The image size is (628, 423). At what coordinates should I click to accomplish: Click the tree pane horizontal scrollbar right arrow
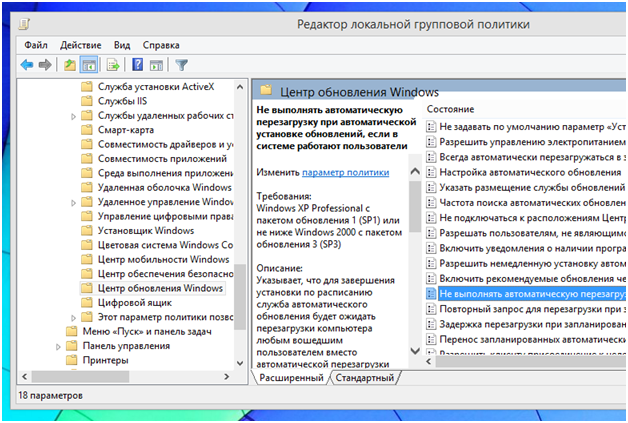tap(225, 378)
